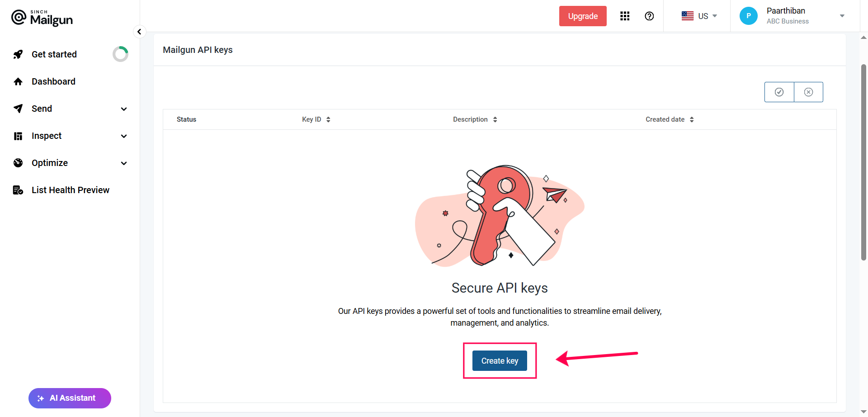Open List Health Preview icon
This screenshot has width=868, height=417.
coord(18,190)
